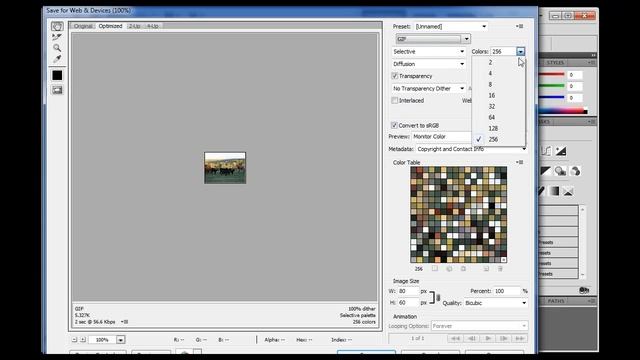Choose 8 colors from the list
640x360 pixels.
coord(498,84)
